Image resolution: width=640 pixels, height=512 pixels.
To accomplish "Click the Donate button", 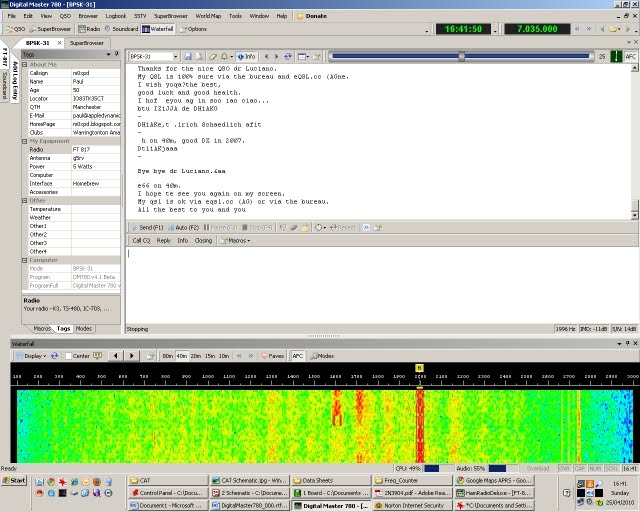I will click(311, 16).
